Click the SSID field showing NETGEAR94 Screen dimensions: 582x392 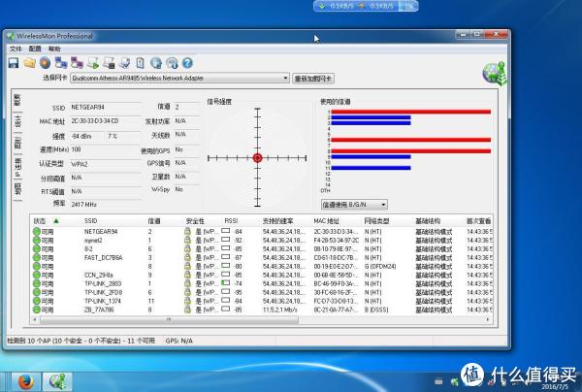(106, 108)
